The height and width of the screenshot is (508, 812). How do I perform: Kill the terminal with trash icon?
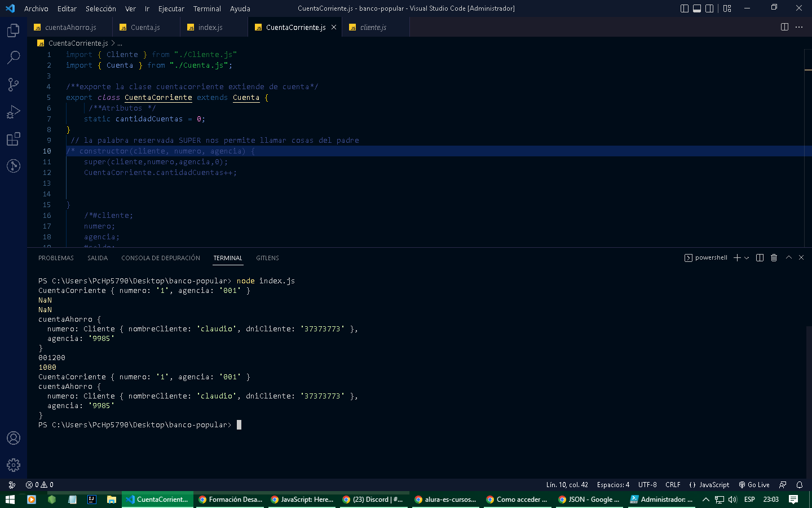click(774, 258)
